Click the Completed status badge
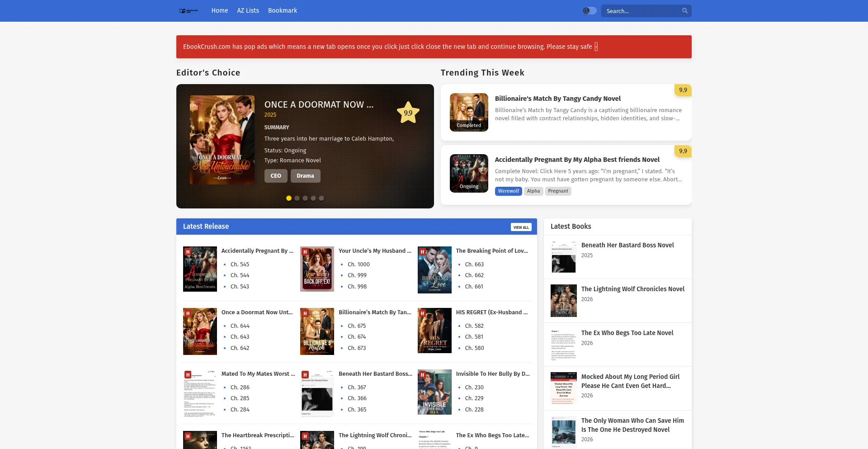Screen dimensions: 868x449 pos(469,125)
